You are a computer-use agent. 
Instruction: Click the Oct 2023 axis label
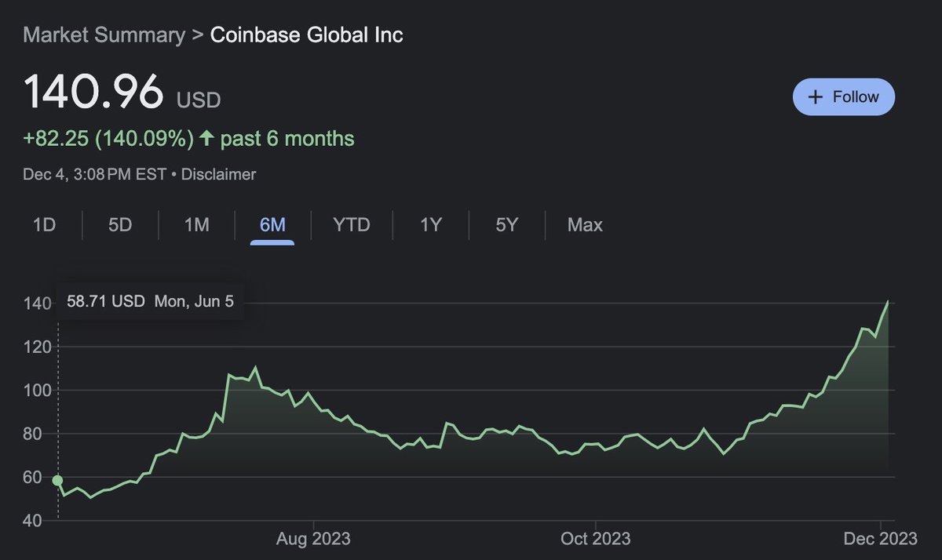(x=595, y=539)
